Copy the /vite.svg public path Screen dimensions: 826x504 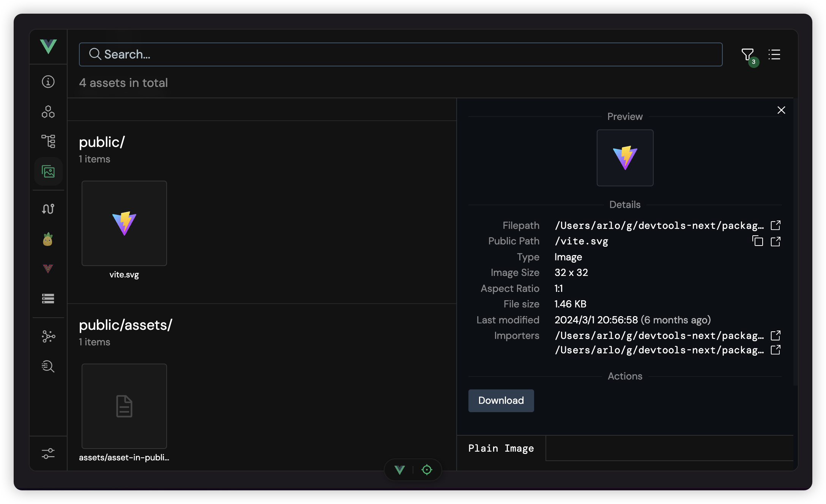tap(758, 241)
